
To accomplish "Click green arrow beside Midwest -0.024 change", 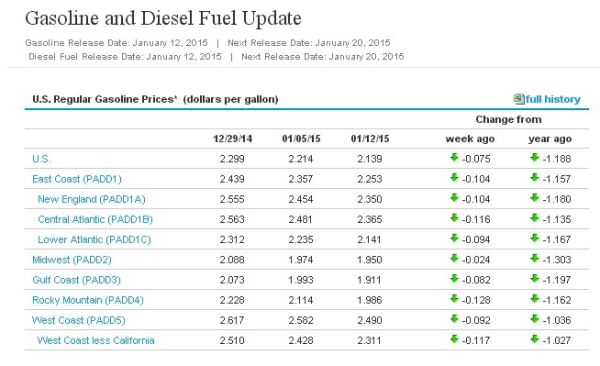I will 454,258.
